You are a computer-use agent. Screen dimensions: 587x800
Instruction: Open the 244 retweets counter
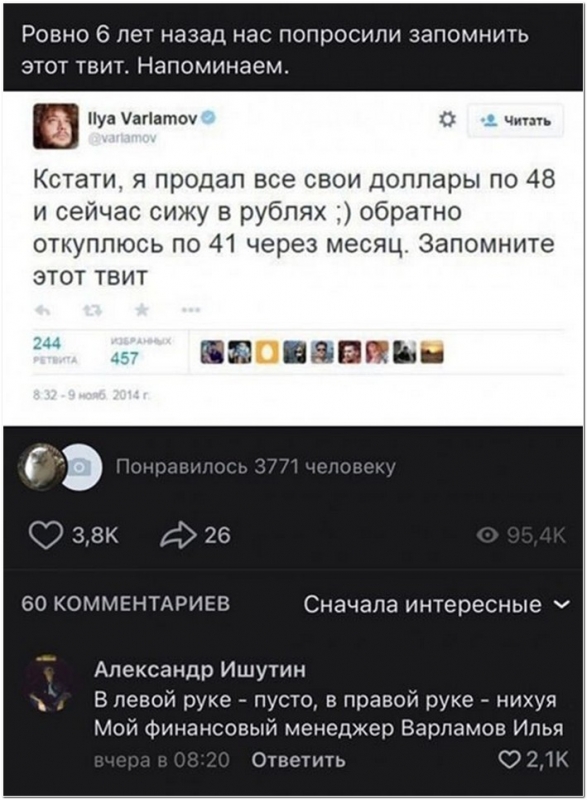55,351
